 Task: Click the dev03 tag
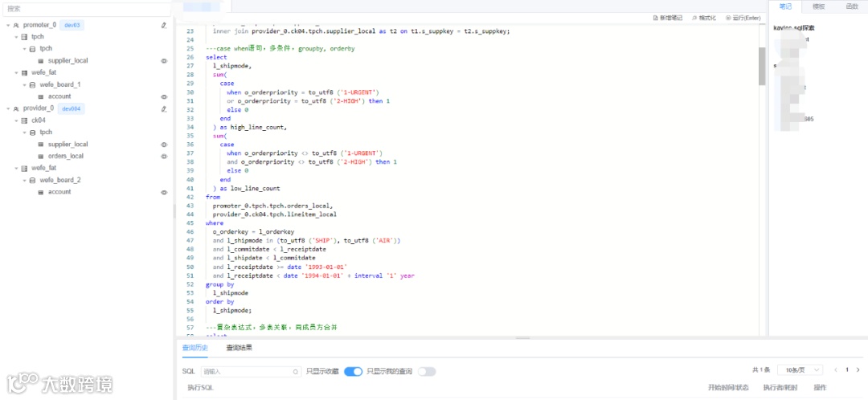(73, 25)
